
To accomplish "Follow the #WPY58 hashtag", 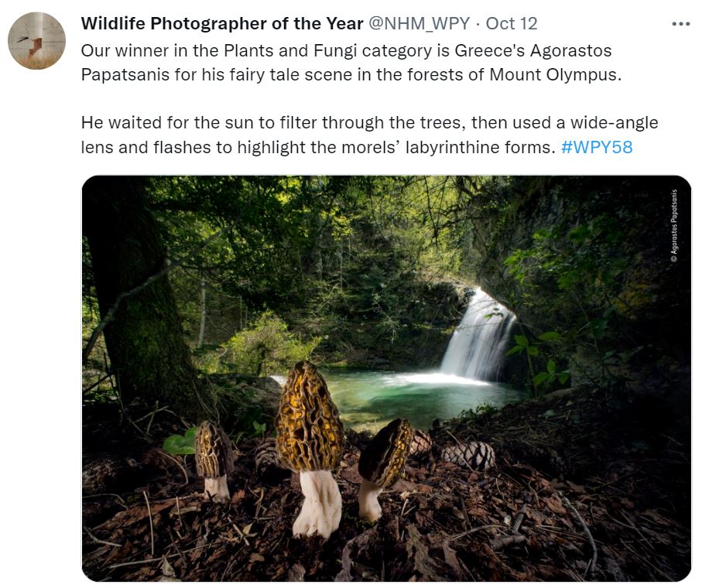I will [x=597, y=147].
